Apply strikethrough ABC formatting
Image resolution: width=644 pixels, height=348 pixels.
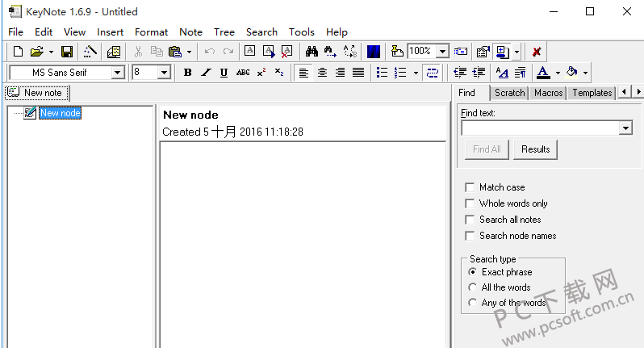tap(243, 73)
